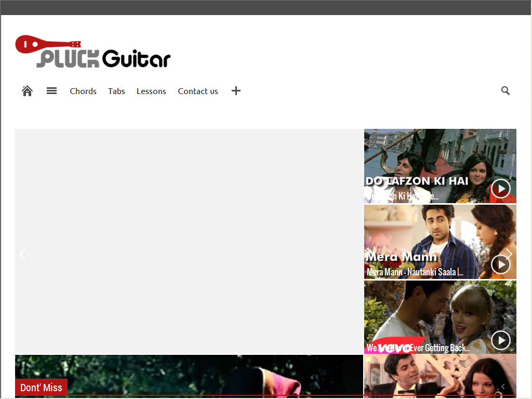Click the Mera Mann - Nautanki Saala title
Screen dimensions: 532x399
point(415,272)
